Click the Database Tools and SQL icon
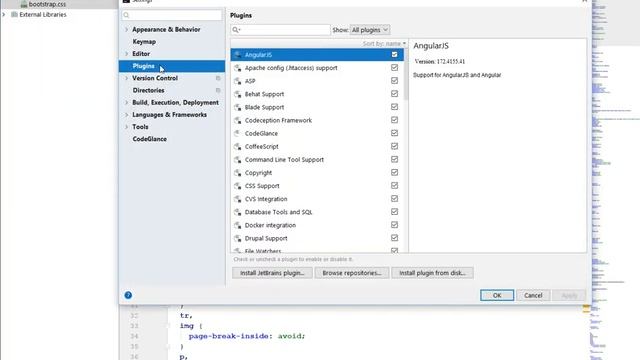The width and height of the screenshot is (640, 360). 238,212
